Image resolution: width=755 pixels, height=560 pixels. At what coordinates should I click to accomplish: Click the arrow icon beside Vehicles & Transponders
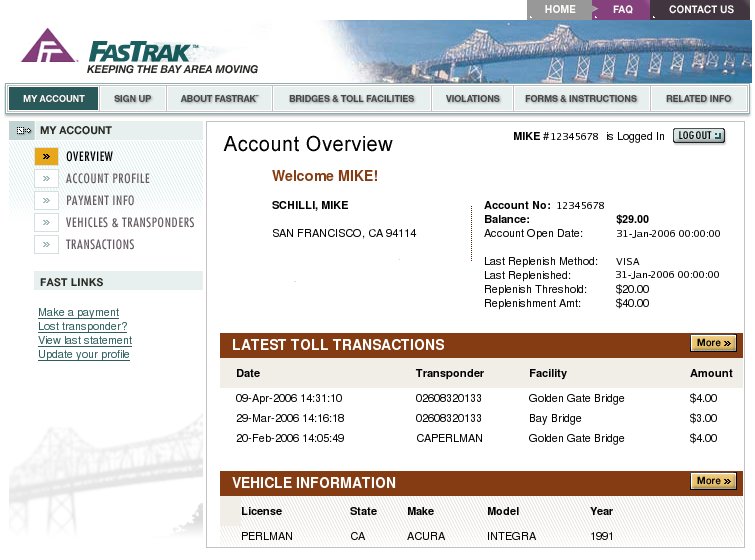coord(46,222)
